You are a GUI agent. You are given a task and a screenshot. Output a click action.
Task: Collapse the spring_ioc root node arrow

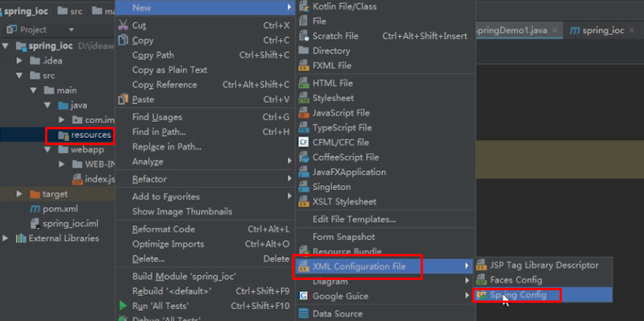(x=5, y=46)
